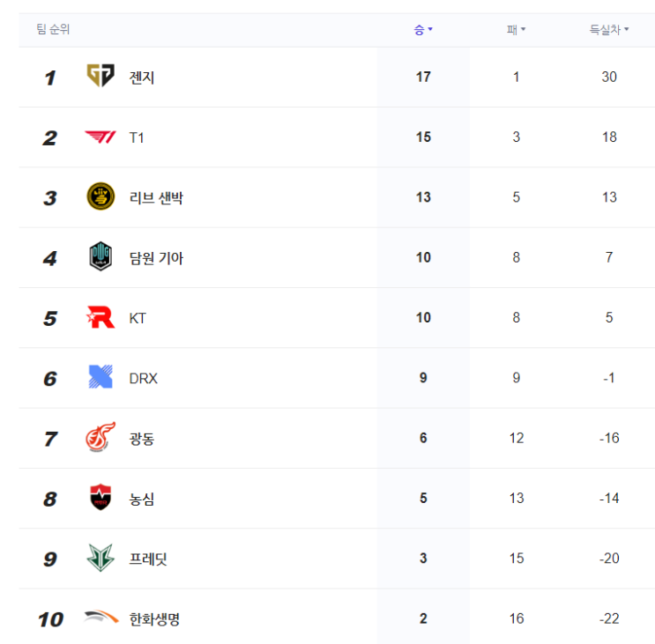Click the KT Rolster logo
Image resolution: width=655 pixels, height=644 pixels.
coord(100,318)
